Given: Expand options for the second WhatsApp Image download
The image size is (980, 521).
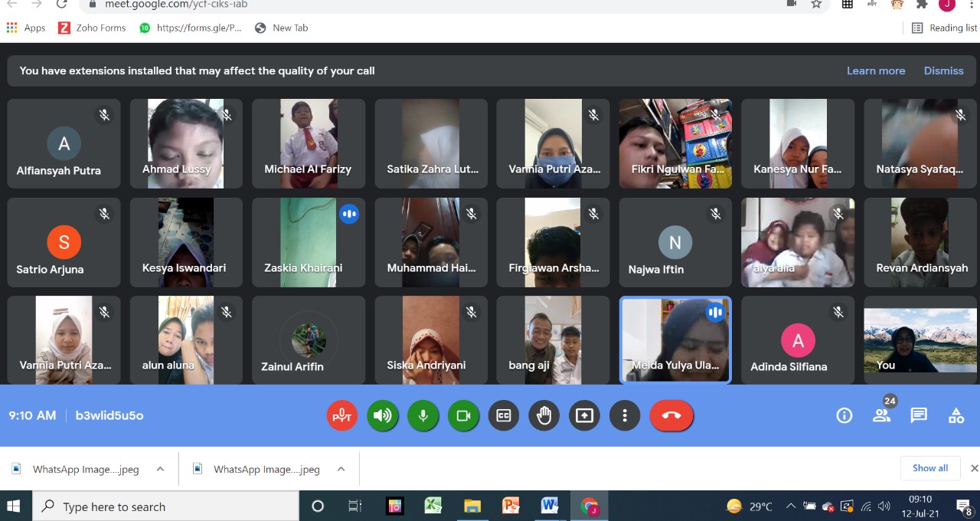Looking at the screenshot, I should pyautogui.click(x=341, y=469).
